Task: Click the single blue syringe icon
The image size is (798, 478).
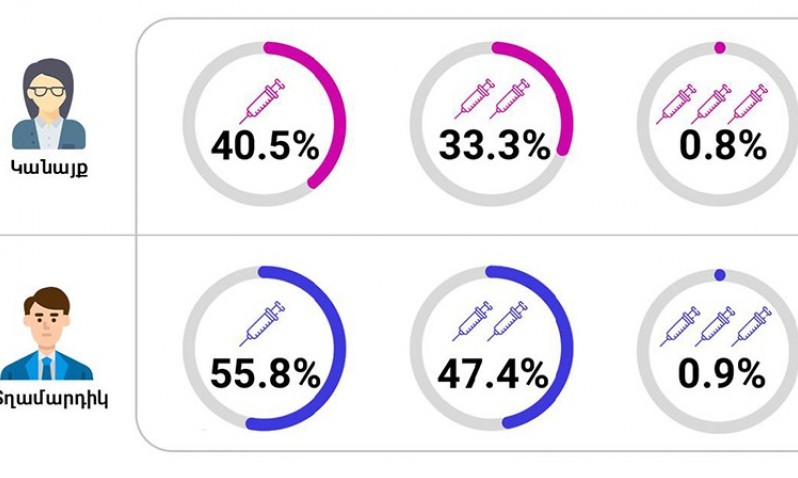Action: (262, 323)
